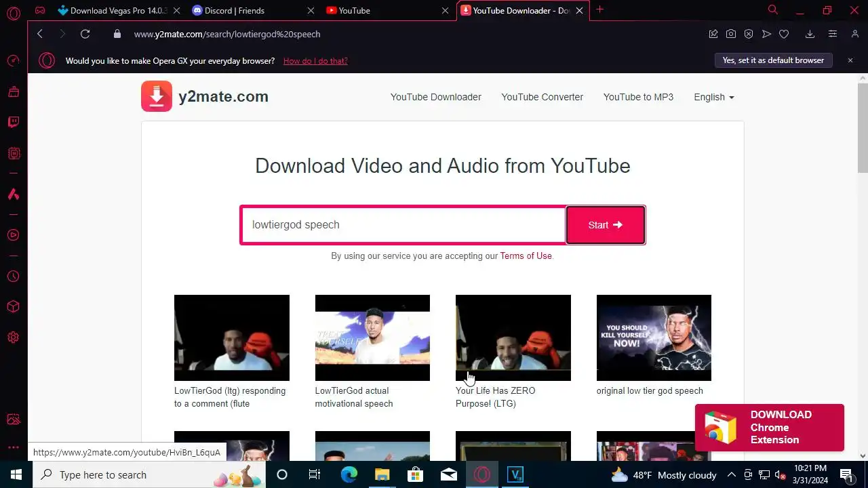Open browser downloads icon

coord(810,34)
